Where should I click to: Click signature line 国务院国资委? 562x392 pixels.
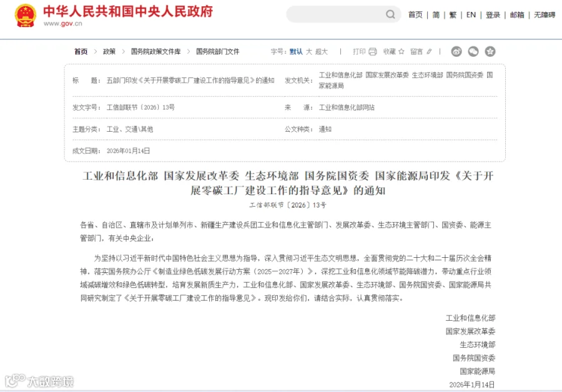click(474, 358)
